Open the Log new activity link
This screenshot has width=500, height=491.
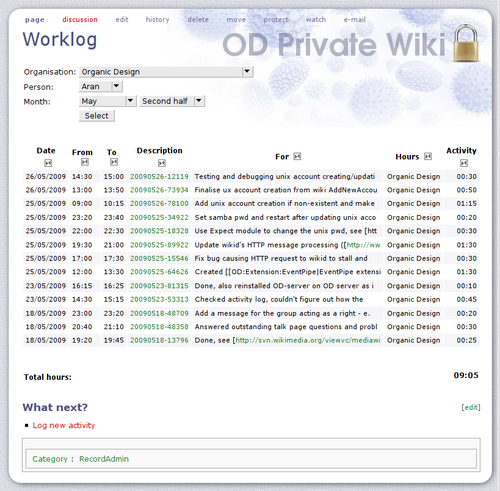[64, 425]
